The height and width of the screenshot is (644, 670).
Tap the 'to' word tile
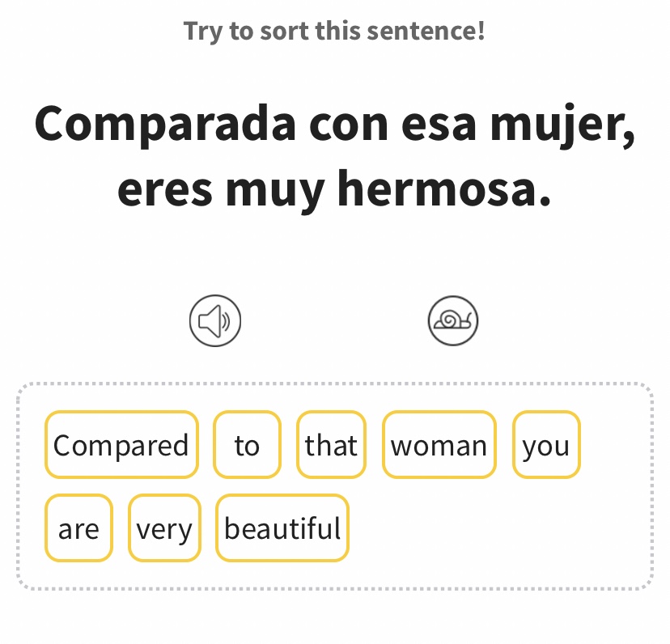(x=247, y=445)
